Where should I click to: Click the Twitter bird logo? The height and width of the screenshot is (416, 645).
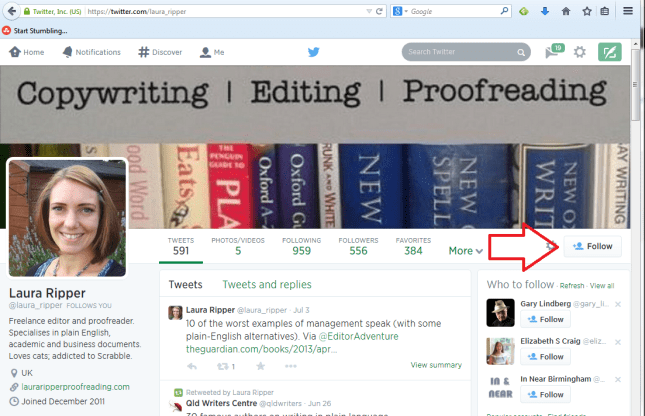(x=313, y=52)
